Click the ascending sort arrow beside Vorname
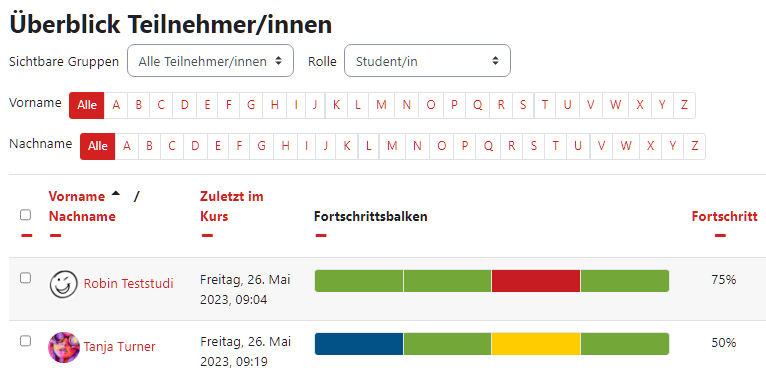 (x=116, y=193)
